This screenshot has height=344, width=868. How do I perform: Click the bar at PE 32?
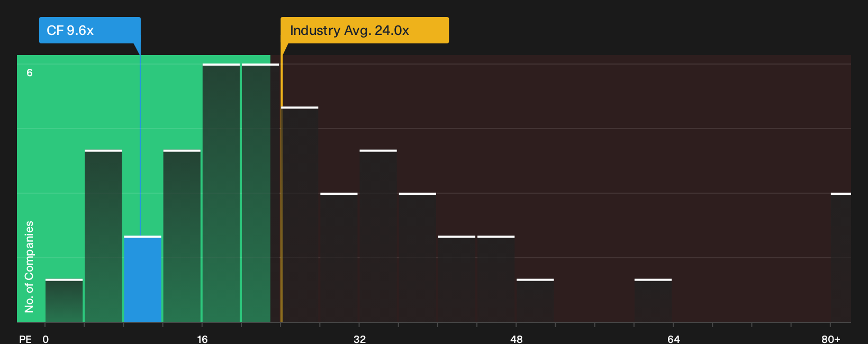(378, 236)
